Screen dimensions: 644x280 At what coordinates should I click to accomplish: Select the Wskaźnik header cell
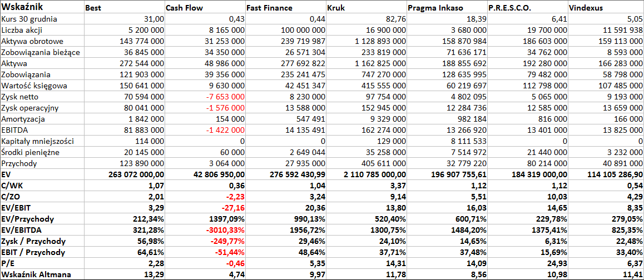tap(42, 7)
